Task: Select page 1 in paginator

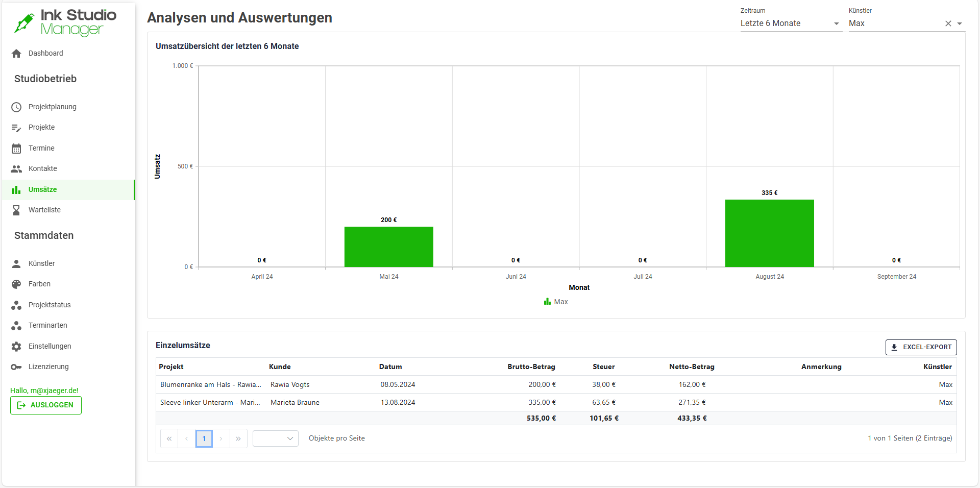Action: coord(204,438)
